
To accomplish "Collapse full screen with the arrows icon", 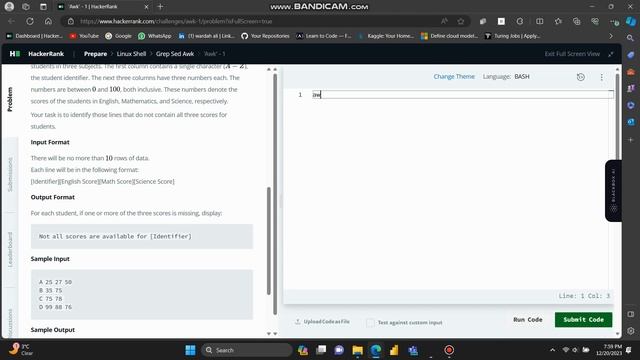I will click(x=611, y=54).
